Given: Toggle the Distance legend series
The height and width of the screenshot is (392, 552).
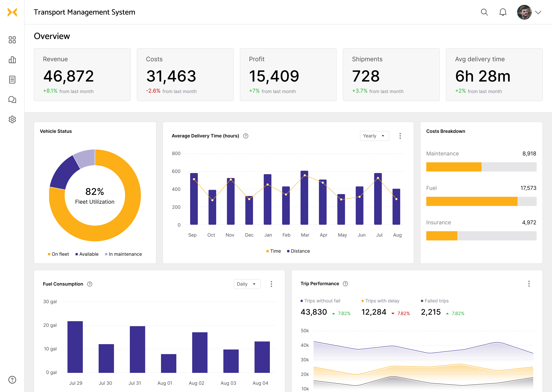Looking at the screenshot, I should click(x=298, y=251).
